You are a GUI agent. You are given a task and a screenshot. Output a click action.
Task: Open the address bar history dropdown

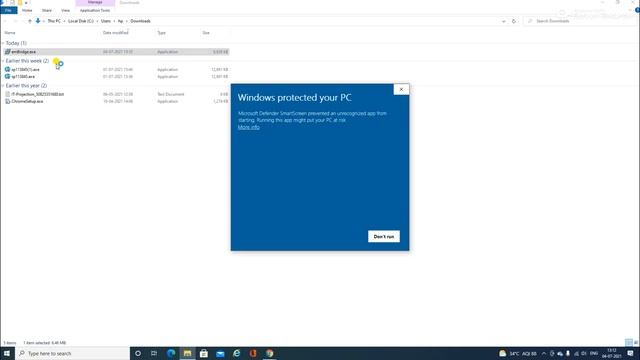click(503, 21)
